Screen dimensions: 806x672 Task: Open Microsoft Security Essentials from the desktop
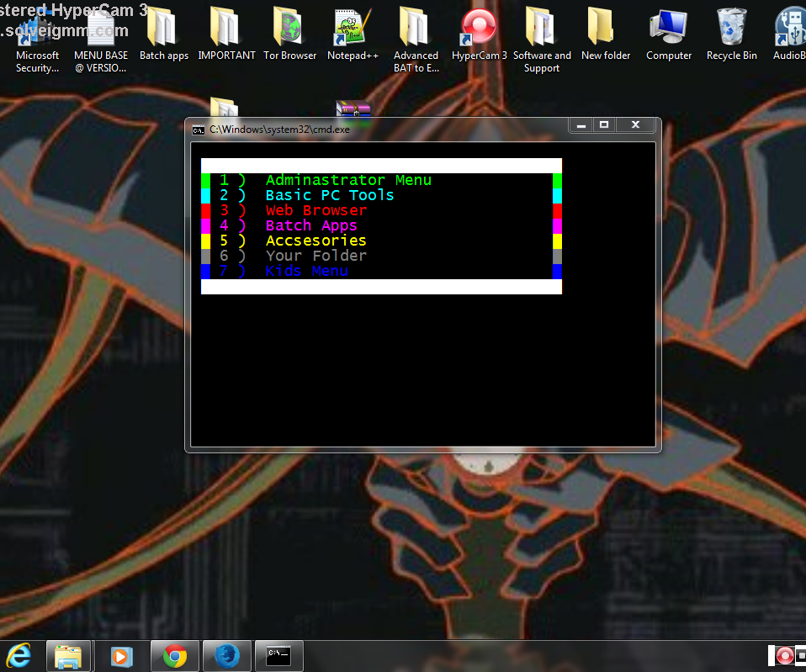pos(37,29)
